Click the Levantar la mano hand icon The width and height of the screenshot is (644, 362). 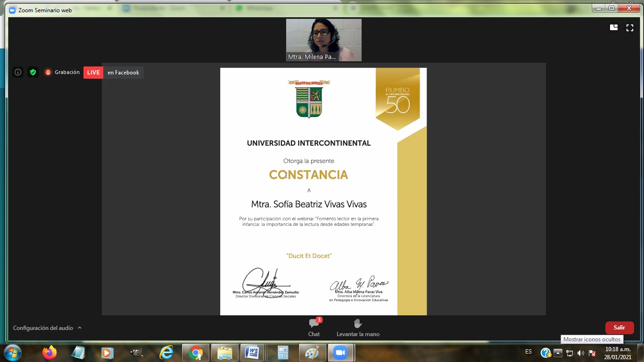(x=358, y=323)
